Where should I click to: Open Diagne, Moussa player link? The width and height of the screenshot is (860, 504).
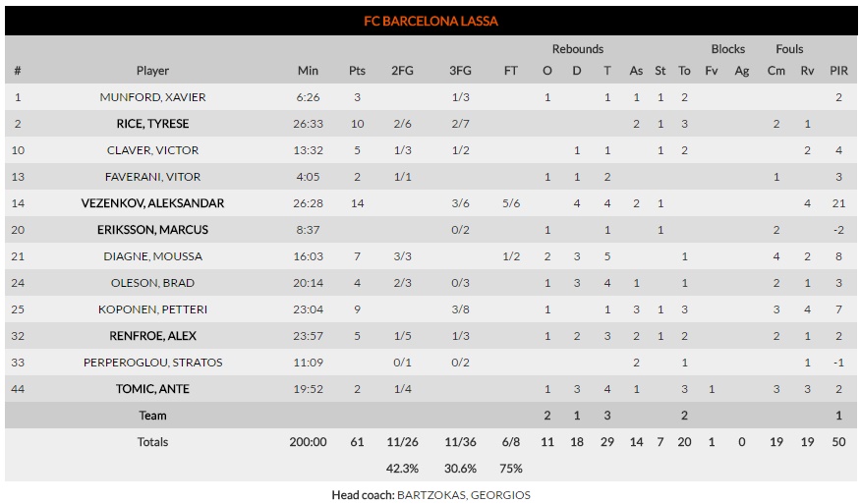pos(152,256)
